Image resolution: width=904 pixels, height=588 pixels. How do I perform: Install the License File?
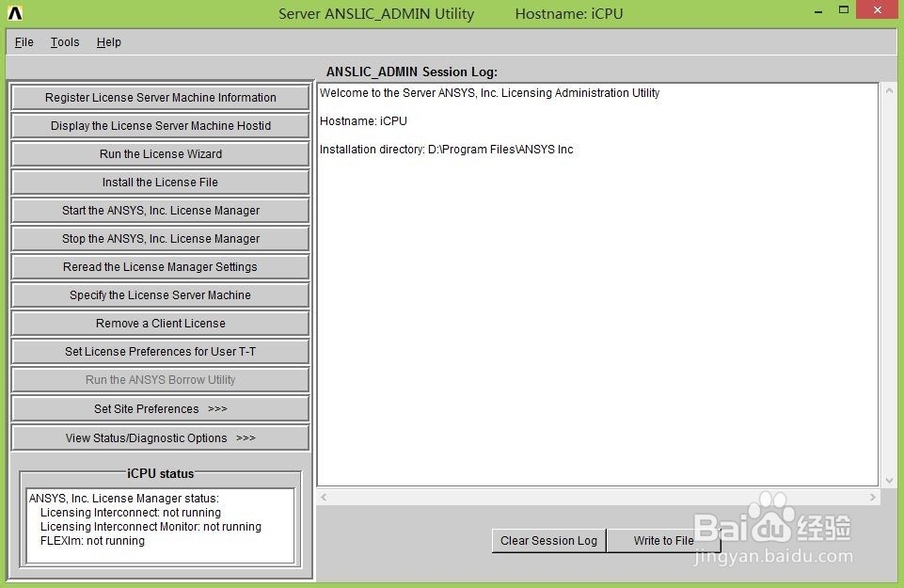point(160,182)
